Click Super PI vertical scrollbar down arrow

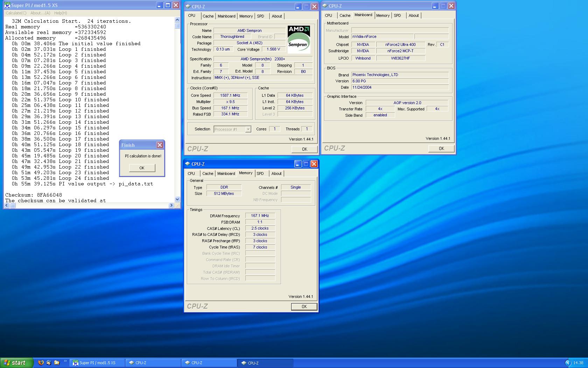(177, 199)
